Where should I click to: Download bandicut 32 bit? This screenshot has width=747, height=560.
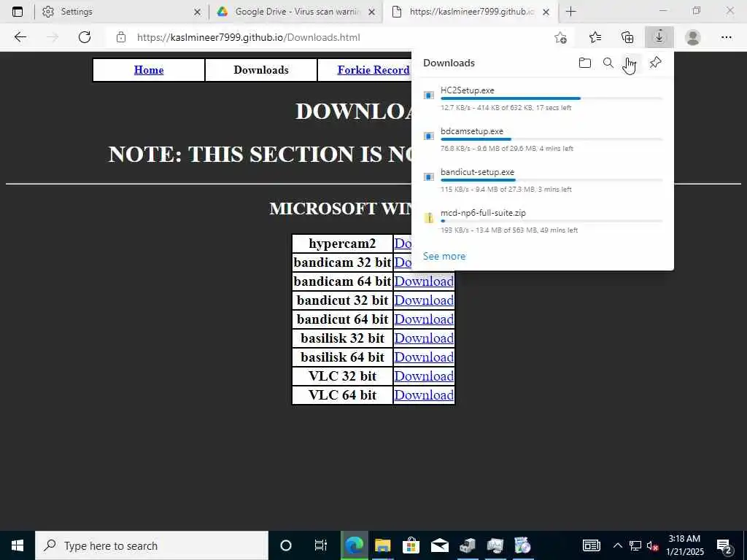pos(424,300)
